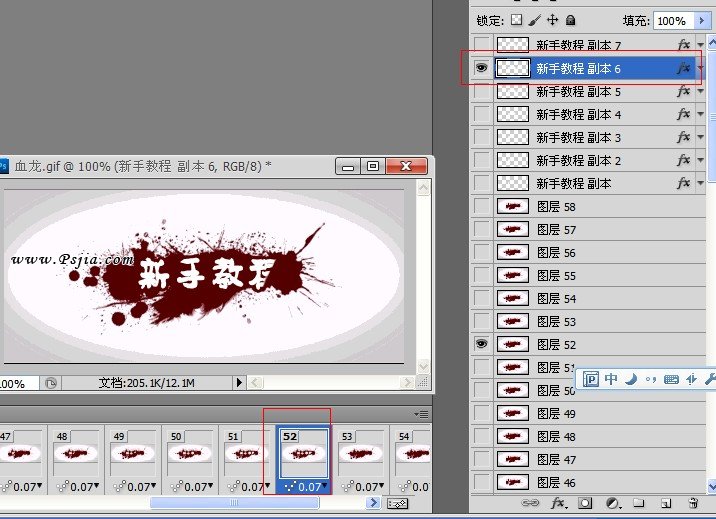Select the 图层 56 layer
The height and width of the screenshot is (519, 716).
pyautogui.click(x=599, y=252)
